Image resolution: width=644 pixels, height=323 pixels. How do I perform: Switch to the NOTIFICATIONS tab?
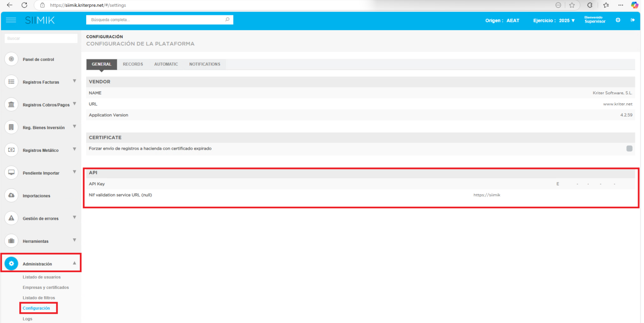(205, 64)
